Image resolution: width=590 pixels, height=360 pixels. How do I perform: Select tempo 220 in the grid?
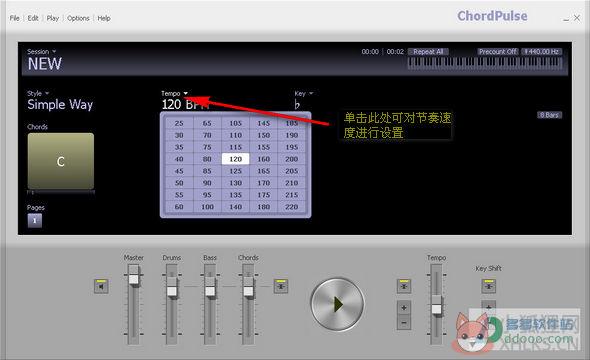292,207
